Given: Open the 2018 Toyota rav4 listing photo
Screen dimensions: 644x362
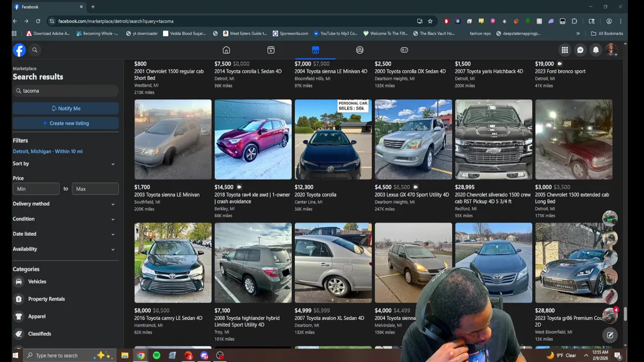Looking at the screenshot, I should coord(253,139).
